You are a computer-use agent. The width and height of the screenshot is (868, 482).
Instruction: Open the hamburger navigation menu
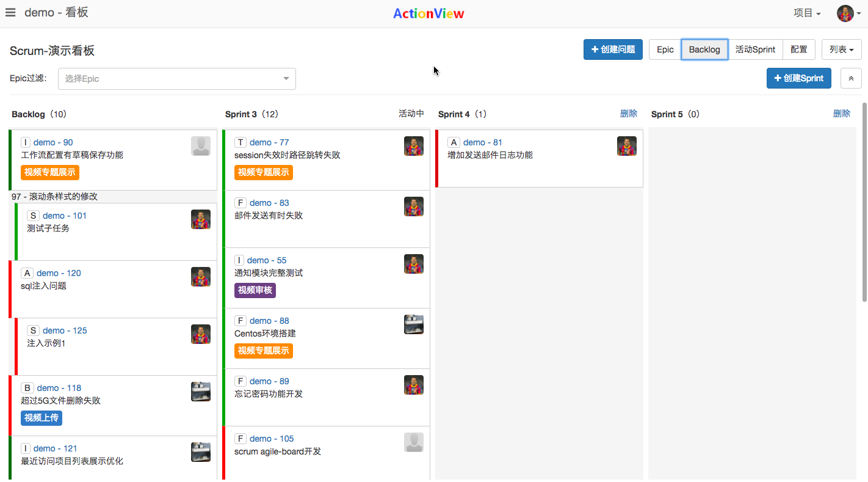click(10, 13)
